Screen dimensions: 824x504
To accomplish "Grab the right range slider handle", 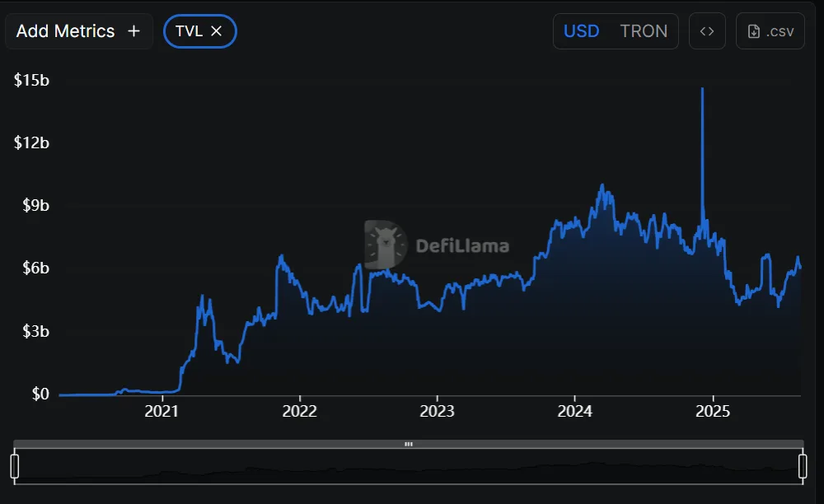I will 803,465.
